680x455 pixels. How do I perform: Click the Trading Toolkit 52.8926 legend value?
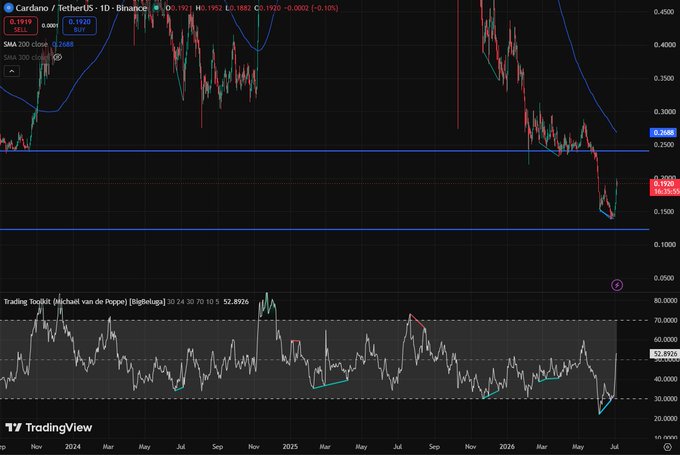[236, 301]
